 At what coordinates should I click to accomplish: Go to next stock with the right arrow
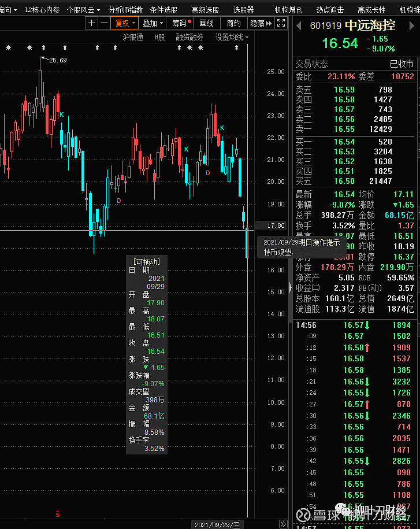tap(411, 25)
